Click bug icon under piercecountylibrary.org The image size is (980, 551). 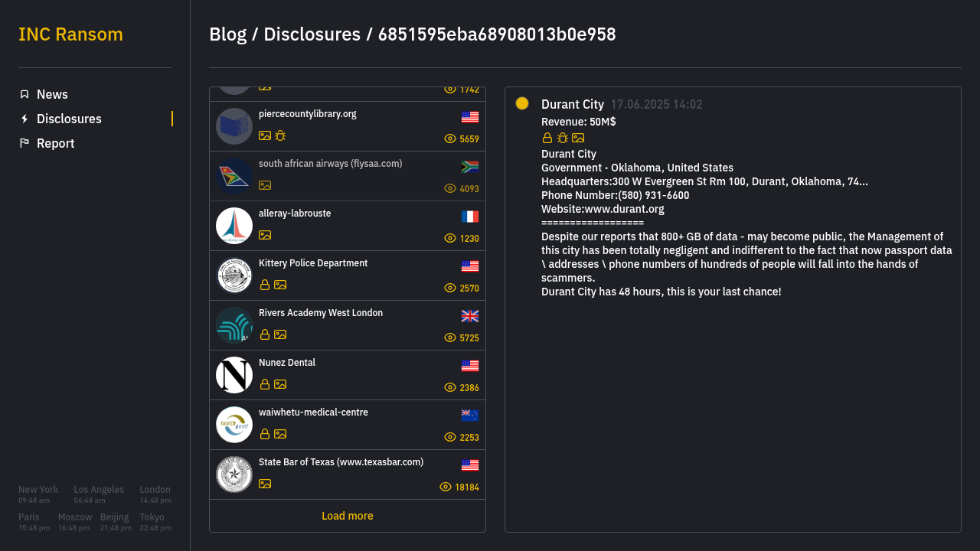(x=280, y=135)
